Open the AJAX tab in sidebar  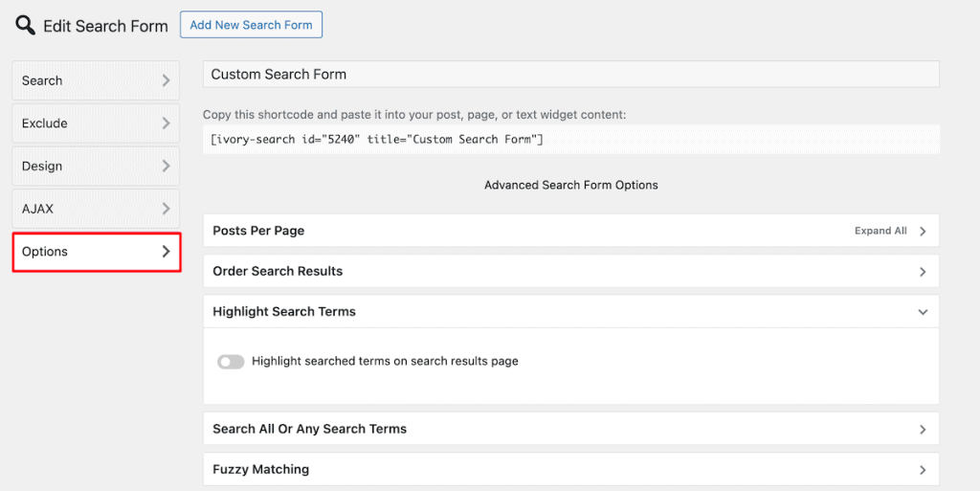96,209
